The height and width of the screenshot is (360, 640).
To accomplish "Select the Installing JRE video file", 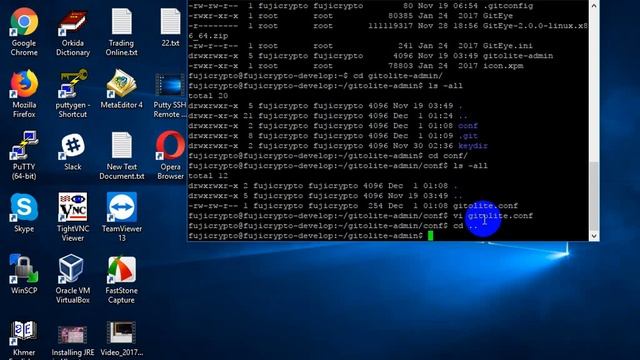I will (73, 341).
